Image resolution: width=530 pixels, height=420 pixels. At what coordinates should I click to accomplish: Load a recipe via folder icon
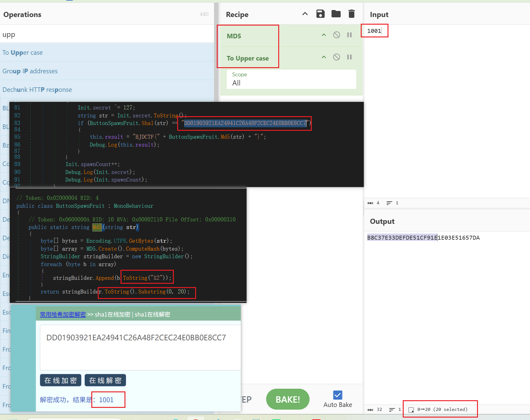tap(336, 14)
